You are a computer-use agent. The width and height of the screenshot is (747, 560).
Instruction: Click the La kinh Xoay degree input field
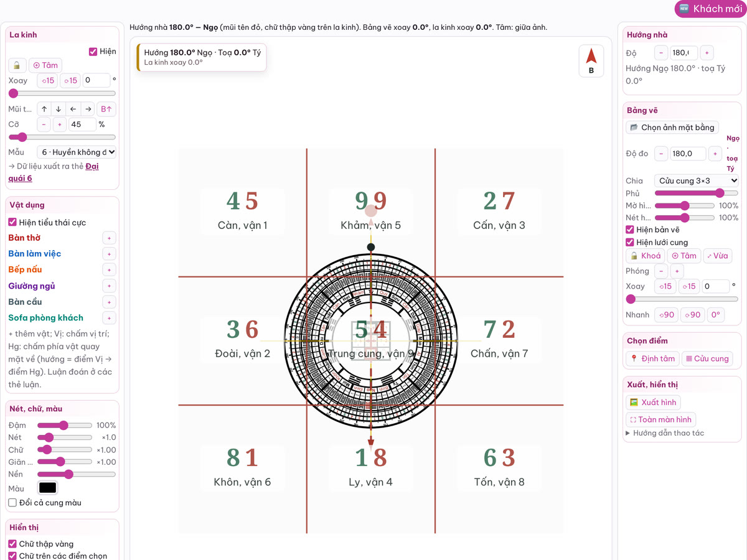coord(96,80)
